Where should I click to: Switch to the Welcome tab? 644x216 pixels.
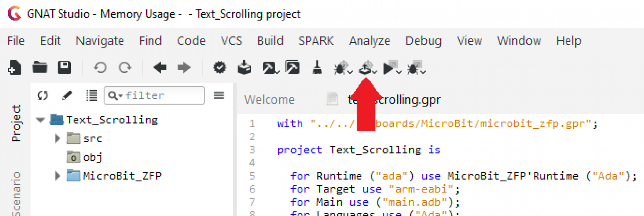pyautogui.click(x=269, y=99)
